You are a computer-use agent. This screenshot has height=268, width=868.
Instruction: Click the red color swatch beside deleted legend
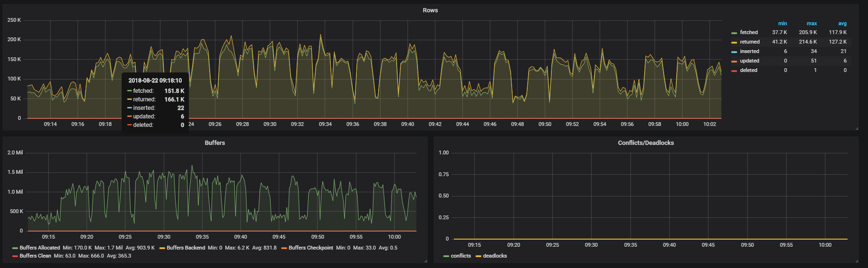[x=734, y=71]
